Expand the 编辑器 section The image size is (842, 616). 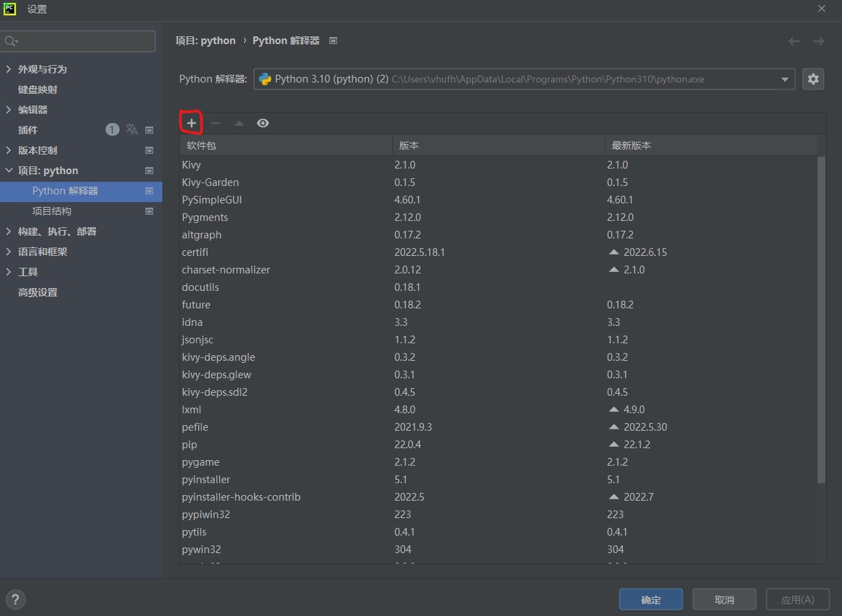click(x=8, y=110)
